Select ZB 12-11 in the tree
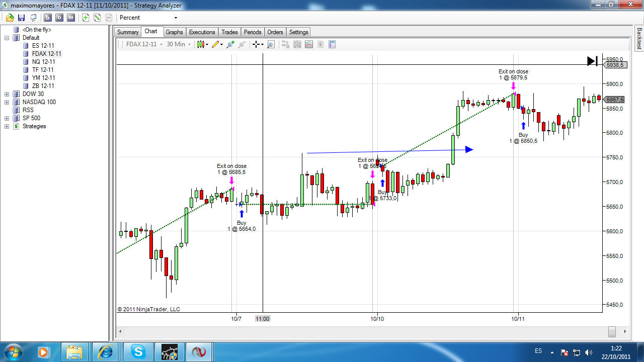The image size is (644, 362). [x=43, y=86]
